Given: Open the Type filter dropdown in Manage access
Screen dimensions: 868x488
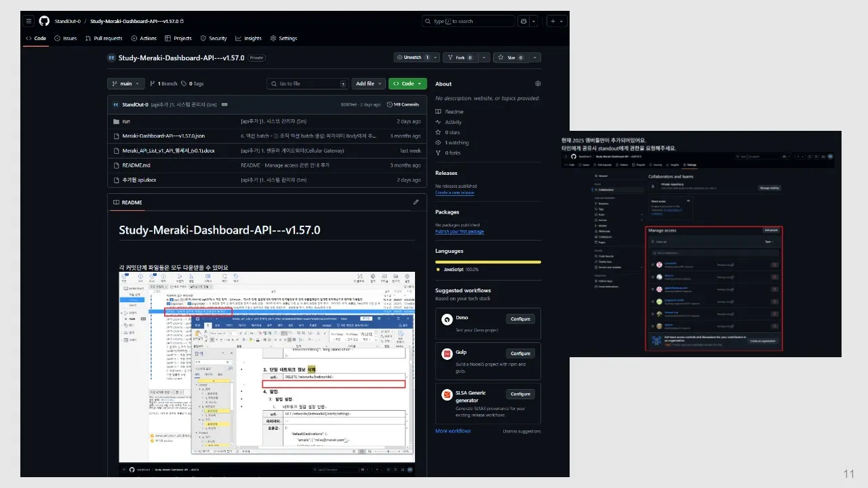Looking at the screenshot, I should pyautogui.click(x=769, y=242).
